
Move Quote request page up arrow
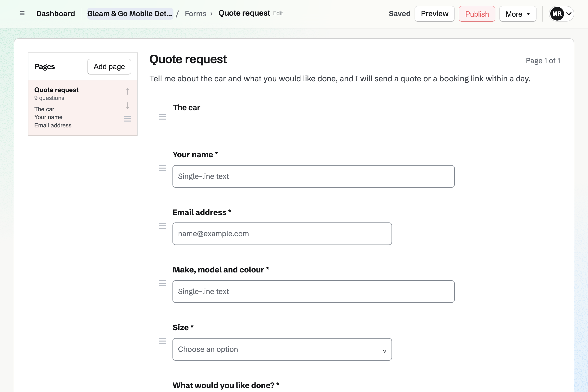click(127, 91)
